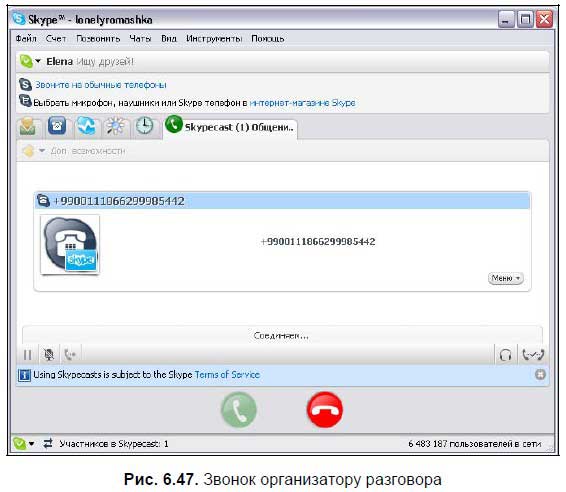Open the Contacts tab icon
Viewport: 566px width, 492px height.
point(28,126)
